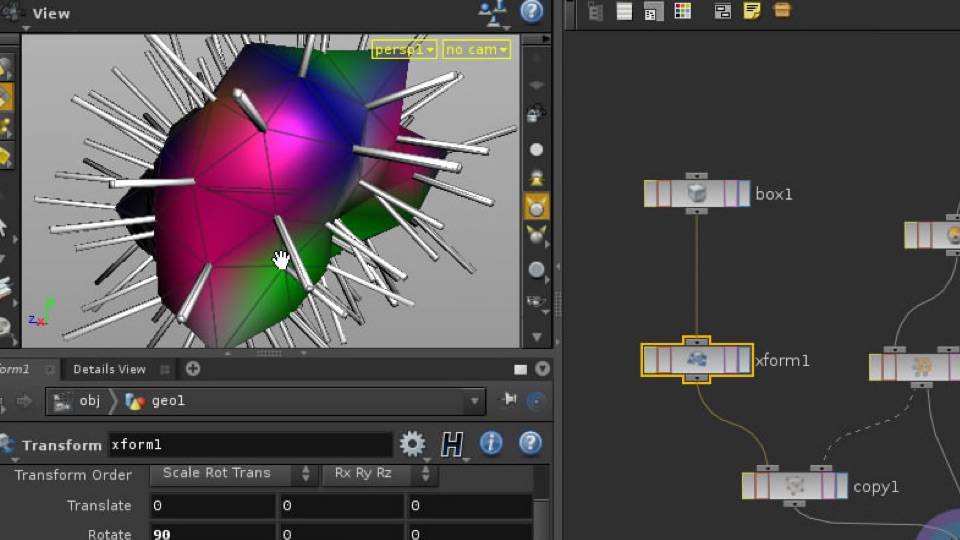The height and width of the screenshot is (540, 960).
Task: Click the sticky note icon in network toolbar
Action: [x=752, y=11]
